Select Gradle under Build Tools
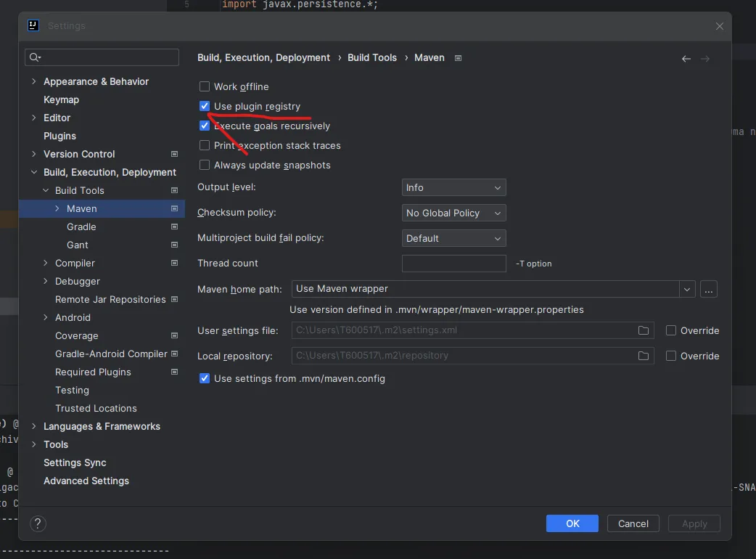The image size is (756, 559). pyautogui.click(x=81, y=227)
